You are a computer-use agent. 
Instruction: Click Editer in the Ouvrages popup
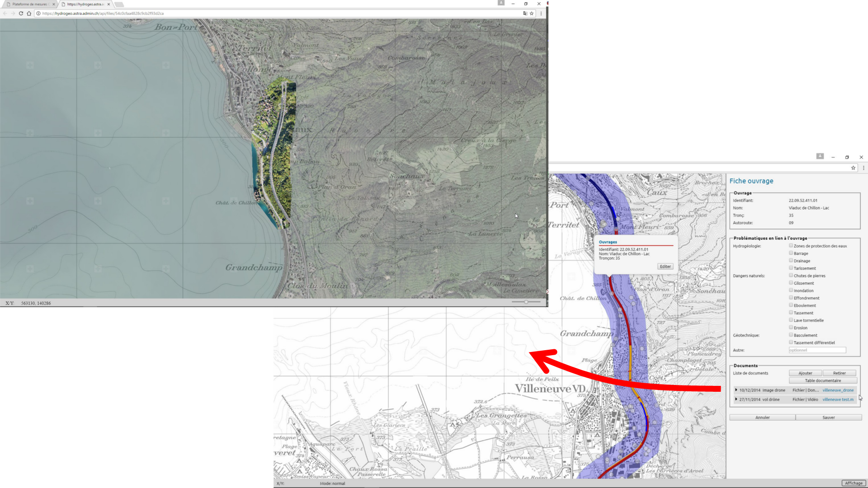coord(665,267)
